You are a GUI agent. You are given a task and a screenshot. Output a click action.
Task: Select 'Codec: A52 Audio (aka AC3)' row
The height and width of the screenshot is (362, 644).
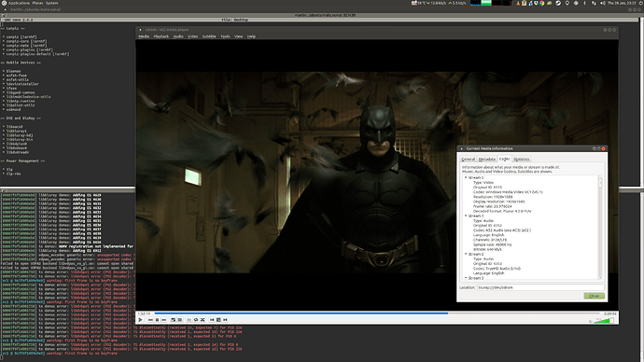(x=502, y=230)
